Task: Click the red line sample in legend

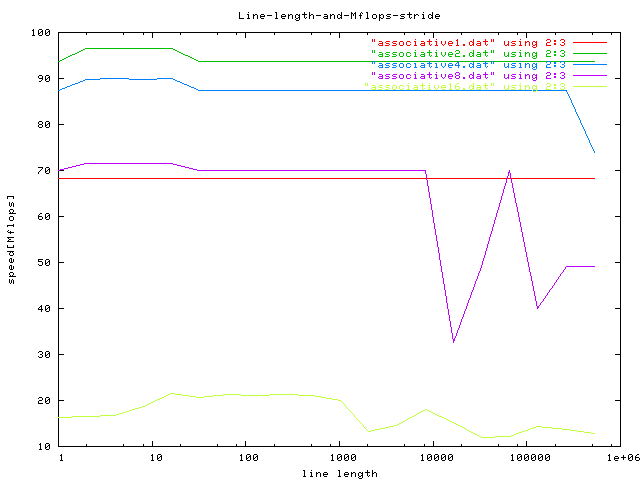Action: (x=590, y=43)
